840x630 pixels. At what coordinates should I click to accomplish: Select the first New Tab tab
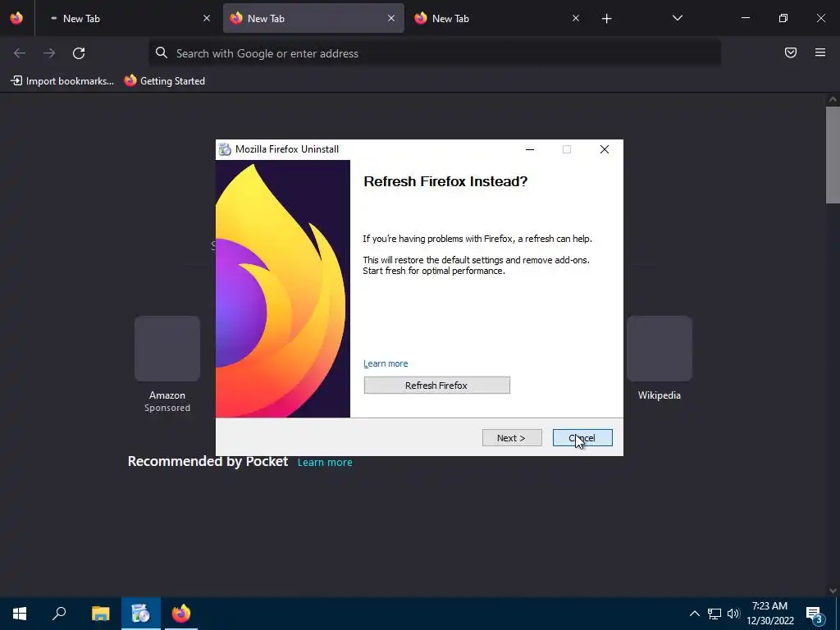pos(127,18)
